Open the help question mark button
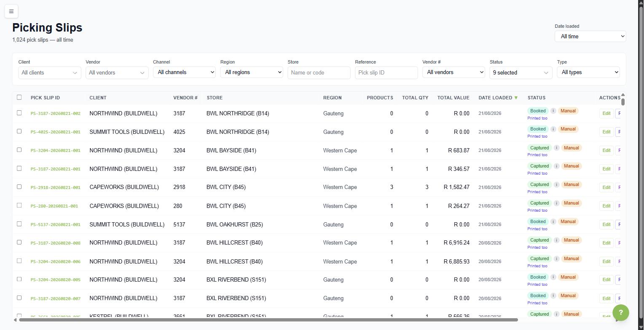Viewport: 644px width, 330px height. pos(620,312)
